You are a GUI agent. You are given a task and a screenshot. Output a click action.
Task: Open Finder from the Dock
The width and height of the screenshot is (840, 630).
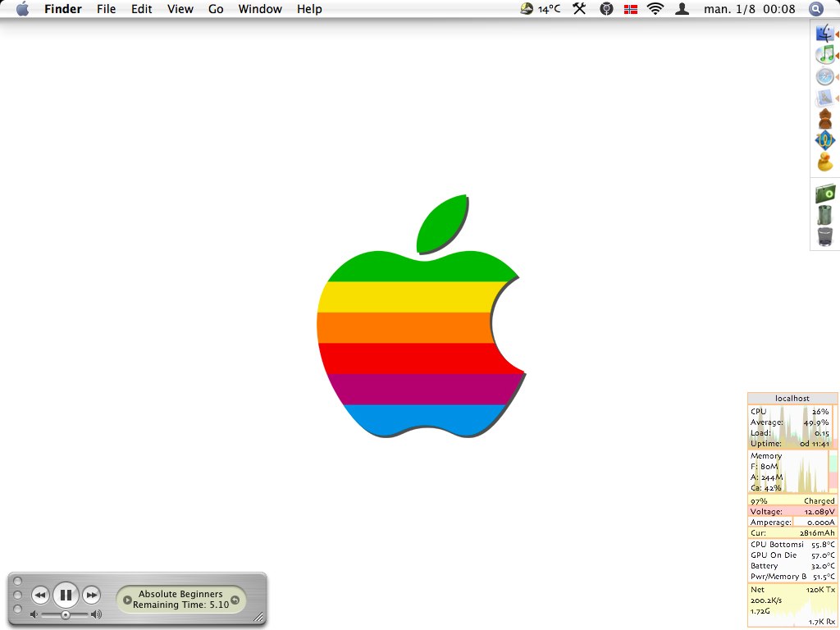pos(825,33)
